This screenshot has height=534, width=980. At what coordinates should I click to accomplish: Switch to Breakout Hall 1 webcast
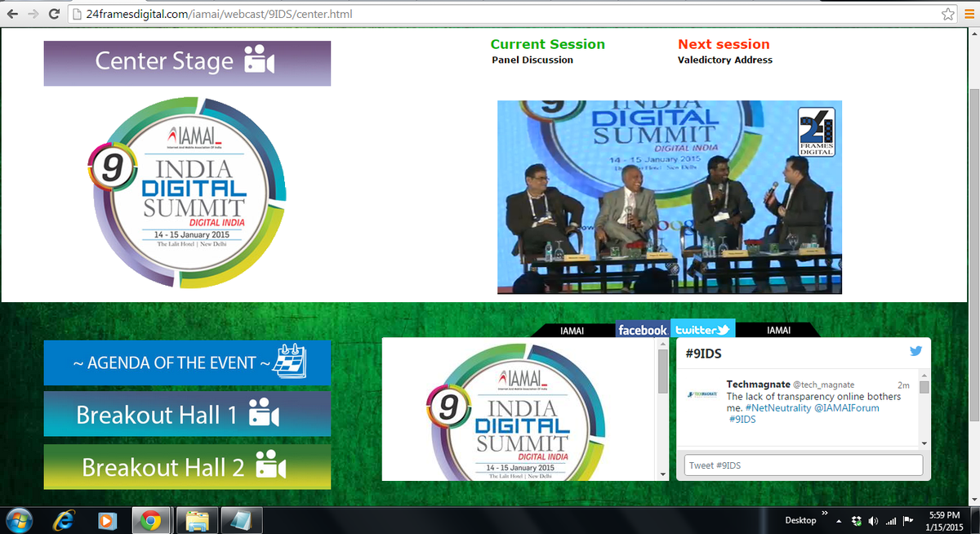[x=187, y=414]
